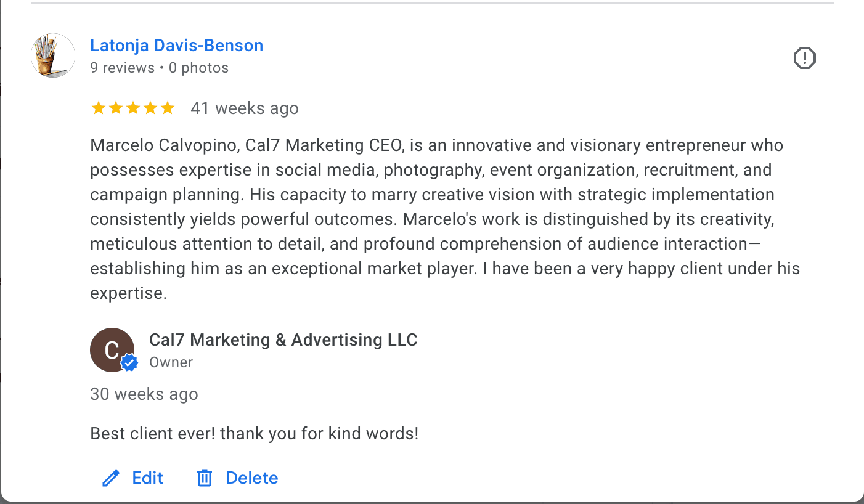Image resolution: width=864 pixels, height=504 pixels.
Task: Click the owner's reply text
Action: (x=254, y=433)
